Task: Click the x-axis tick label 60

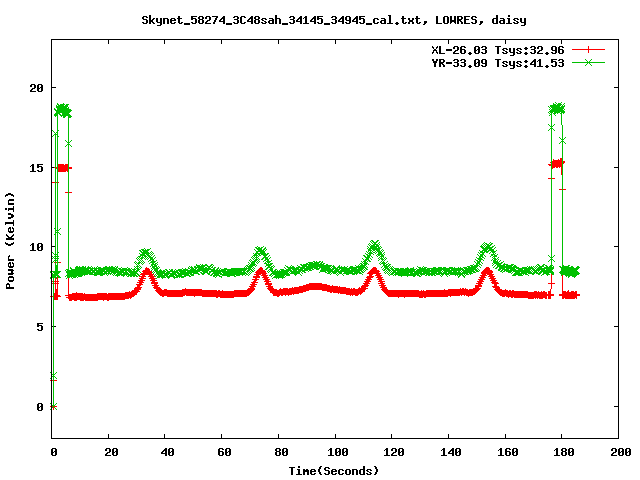Action: click(224, 452)
